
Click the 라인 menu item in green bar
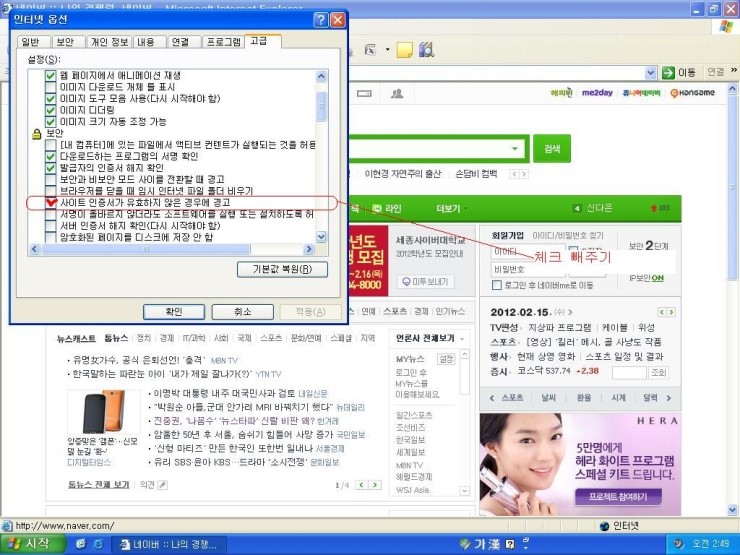click(x=387, y=209)
